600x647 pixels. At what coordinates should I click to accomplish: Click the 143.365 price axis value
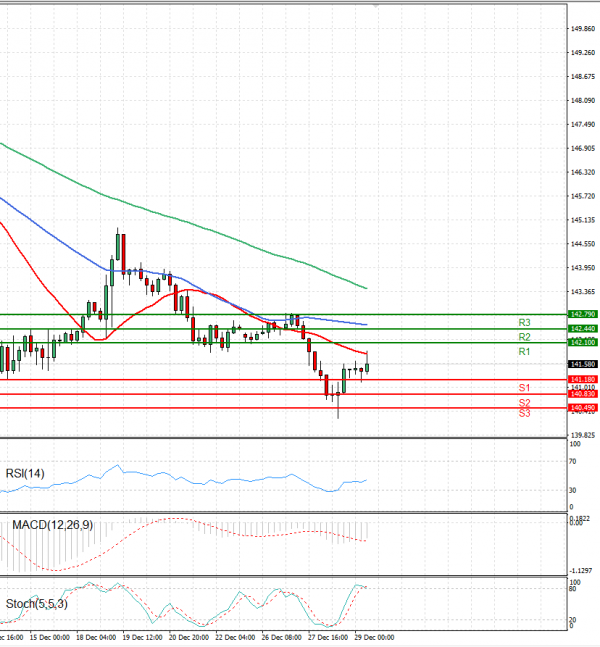tap(583, 292)
